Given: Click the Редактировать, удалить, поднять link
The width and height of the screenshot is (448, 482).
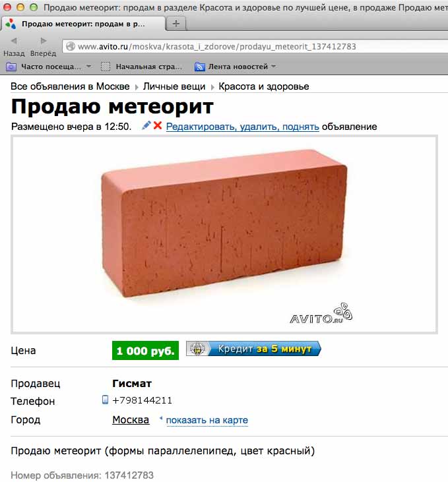Looking at the screenshot, I should tap(242, 127).
